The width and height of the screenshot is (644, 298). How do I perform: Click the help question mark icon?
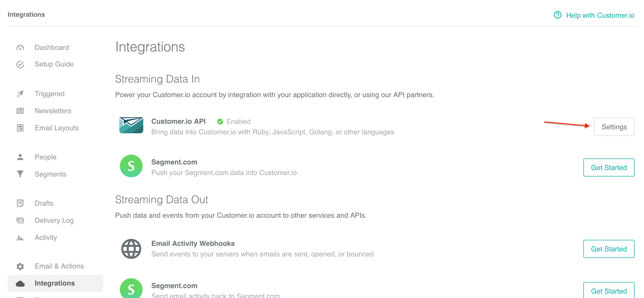(x=557, y=15)
